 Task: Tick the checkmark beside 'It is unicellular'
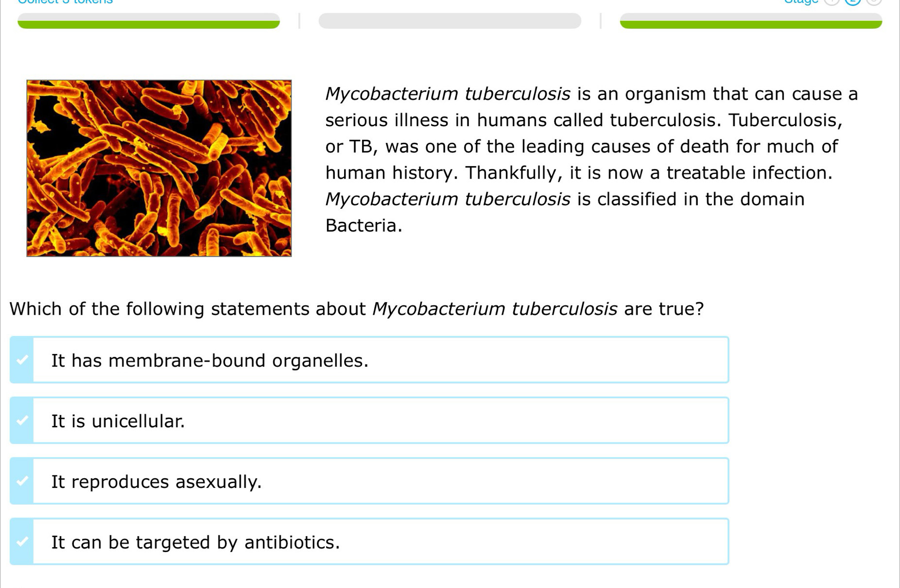[x=22, y=420]
